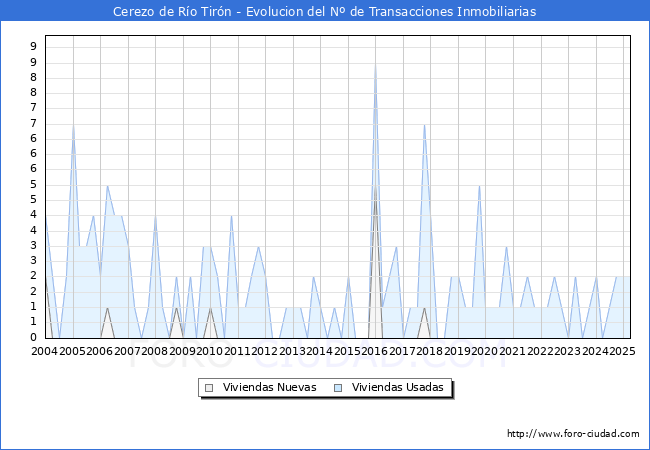Select the 2025 x-axis label
The height and width of the screenshot is (450, 650).
click(x=623, y=351)
